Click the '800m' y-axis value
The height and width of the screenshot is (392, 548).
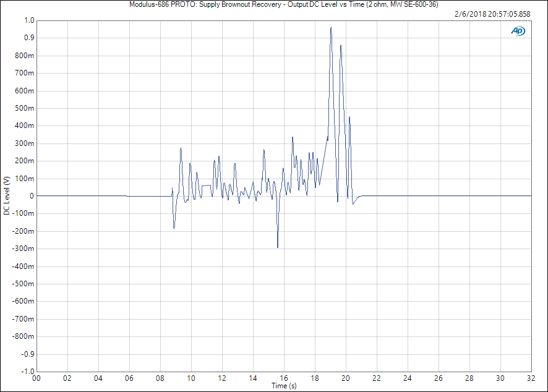[25, 56]
